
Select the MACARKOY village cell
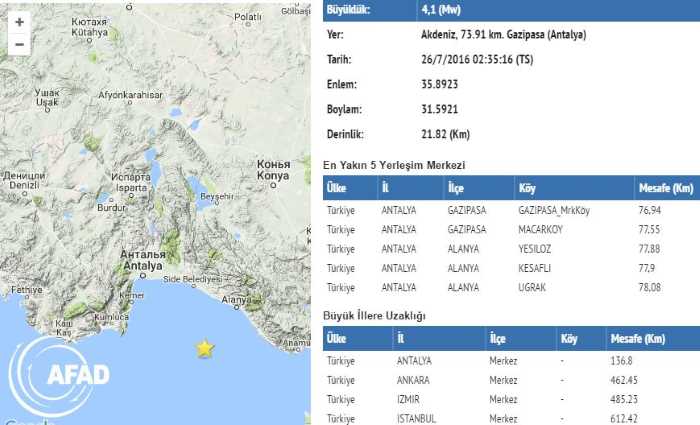tap(543, 227)
